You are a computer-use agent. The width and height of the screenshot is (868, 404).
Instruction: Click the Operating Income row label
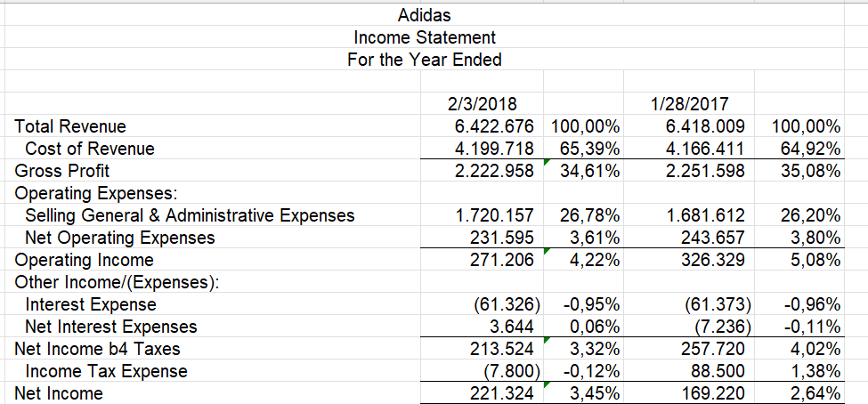(84, 260)
